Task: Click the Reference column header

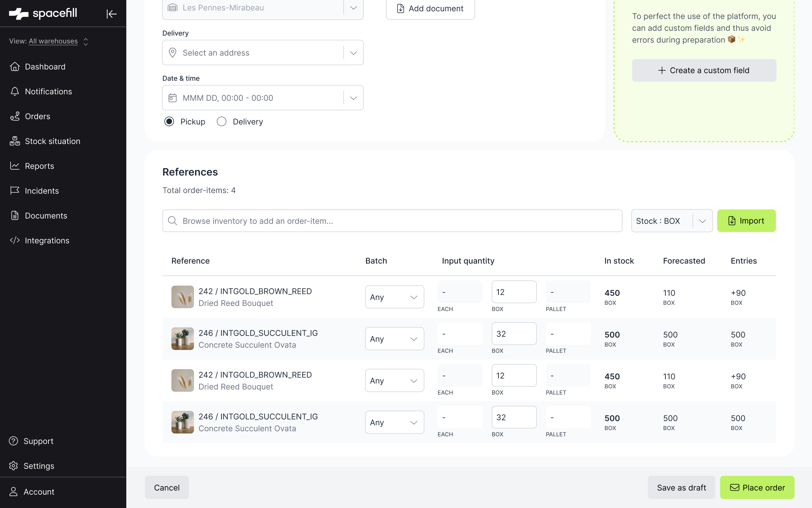Action: (191, 261)
